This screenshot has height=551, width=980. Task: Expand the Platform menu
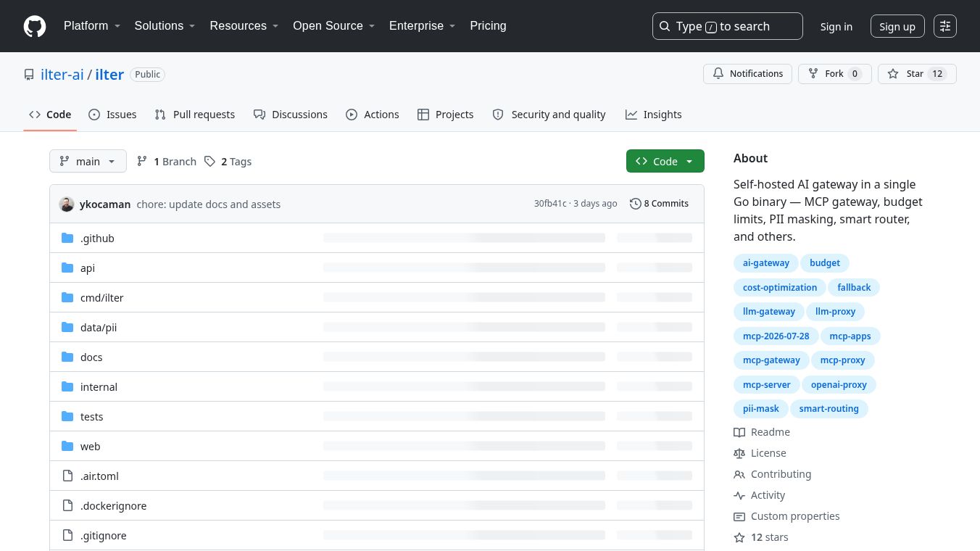click(92, 26)
